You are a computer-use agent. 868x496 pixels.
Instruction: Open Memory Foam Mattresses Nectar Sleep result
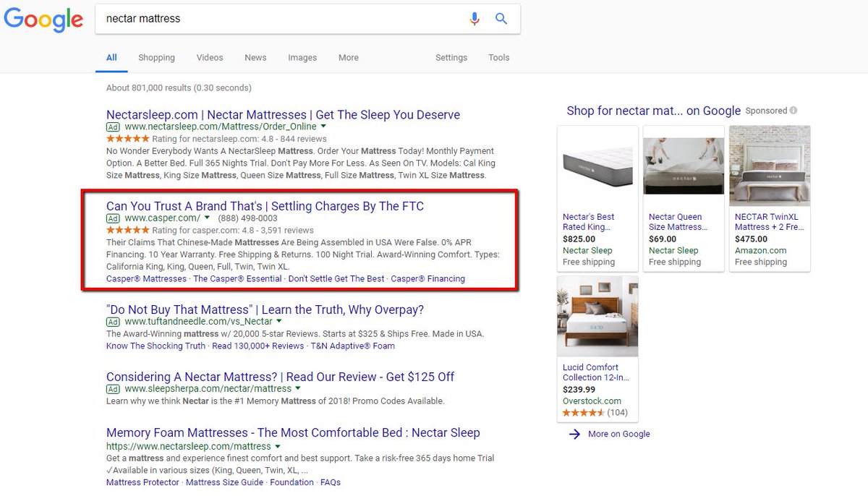click(x=293, y=432)
